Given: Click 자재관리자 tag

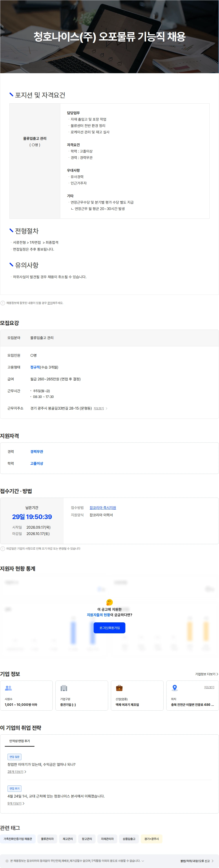Looking at the screenshot, I should click(x=107, y=839).
